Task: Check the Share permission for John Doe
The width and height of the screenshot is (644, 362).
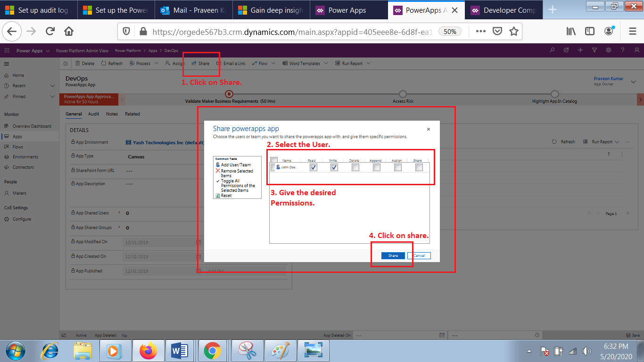Action: pyautogui.click(x=419, y=167)
